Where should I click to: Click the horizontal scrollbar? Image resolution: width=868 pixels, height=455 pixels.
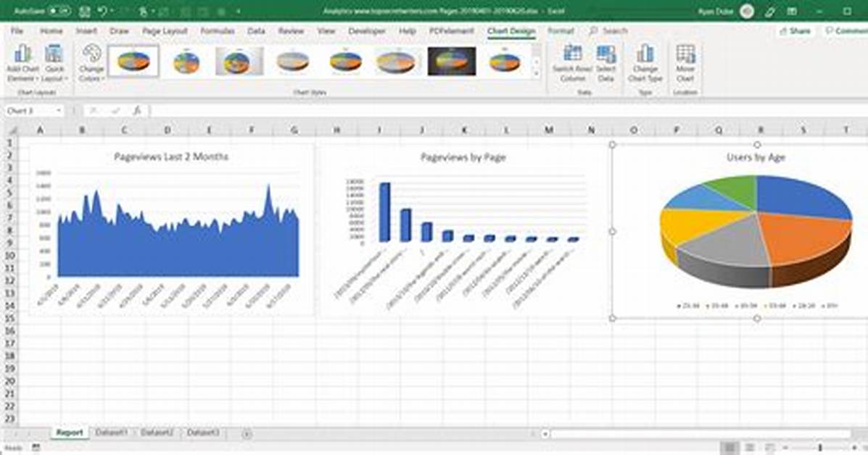(x=700, y=434)
